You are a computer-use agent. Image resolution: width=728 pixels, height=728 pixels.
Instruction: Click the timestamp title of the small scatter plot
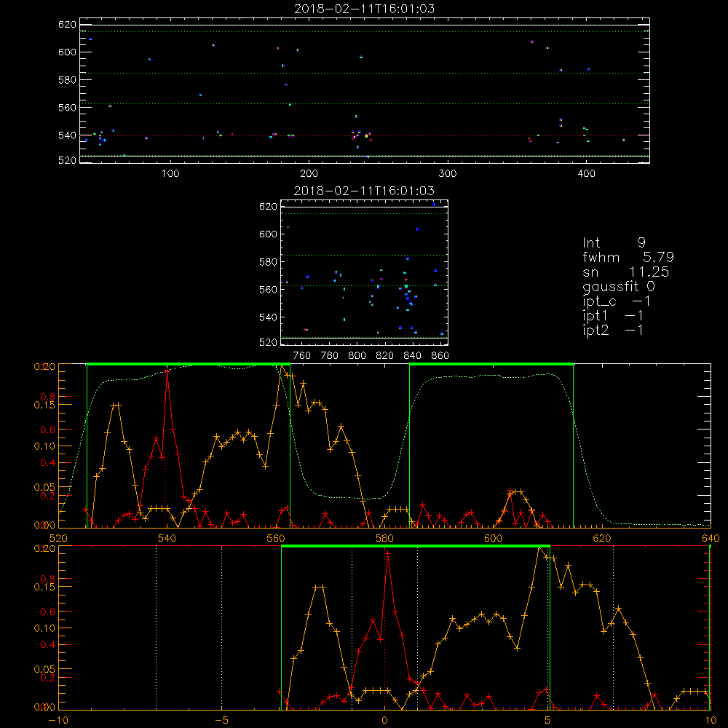(x=365, y=191)
